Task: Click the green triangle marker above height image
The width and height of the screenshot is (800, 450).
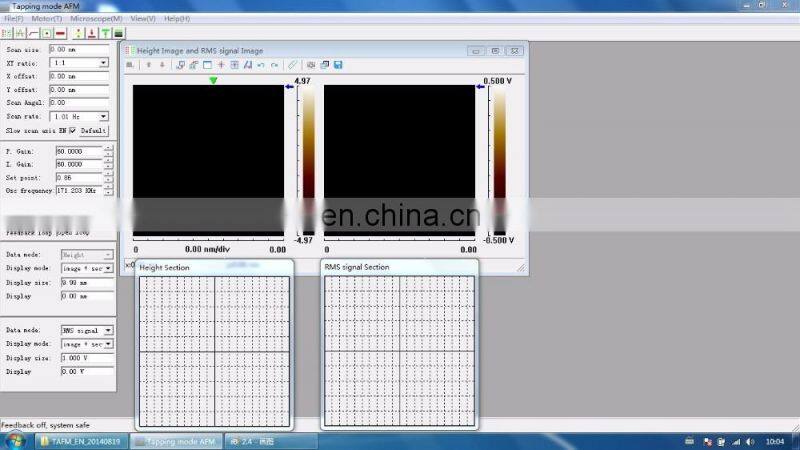Action: click(x=213, y=80)
